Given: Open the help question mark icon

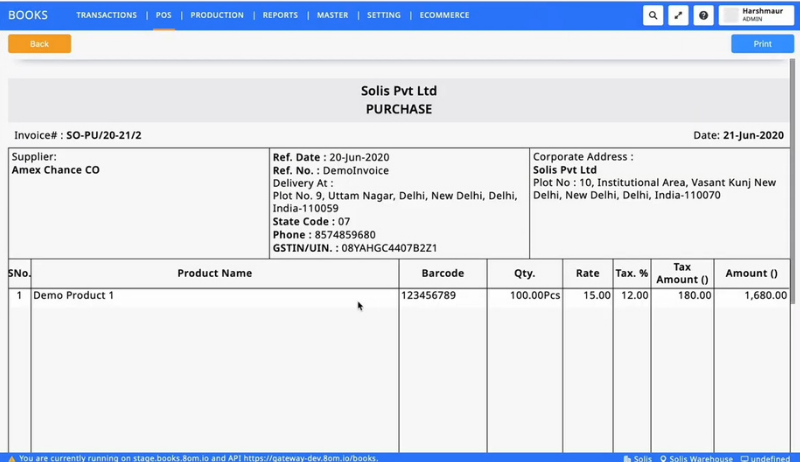Looking at the screenshot, I should [703, 15].
